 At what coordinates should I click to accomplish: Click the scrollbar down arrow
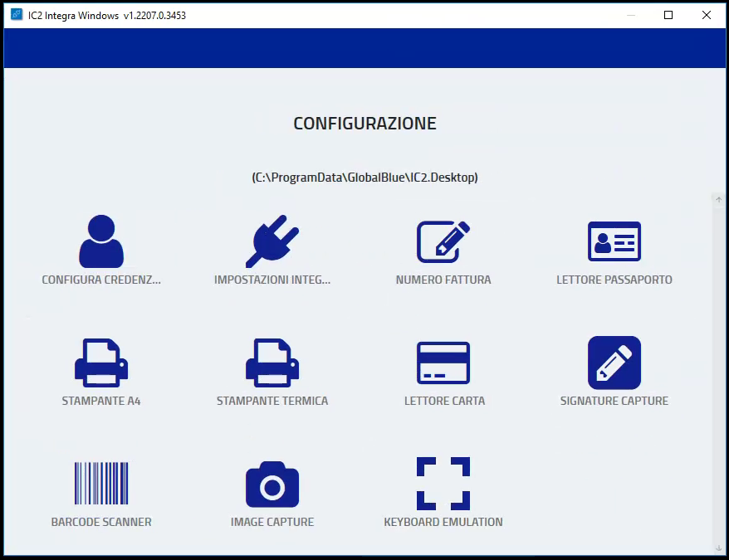point(719,548)
